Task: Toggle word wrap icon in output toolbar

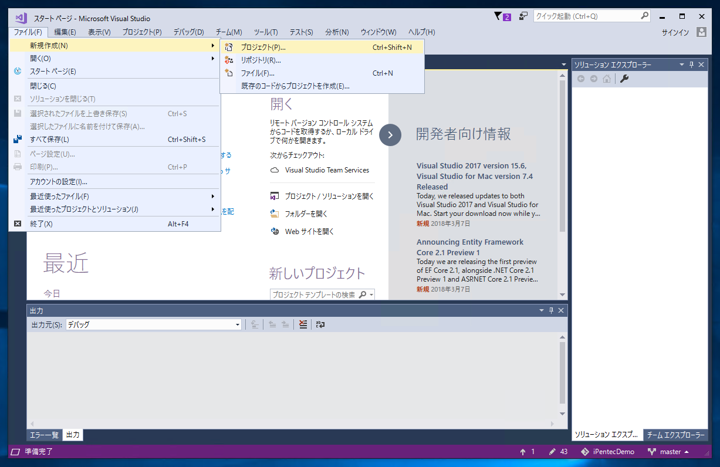Action: tap(321, 325)
